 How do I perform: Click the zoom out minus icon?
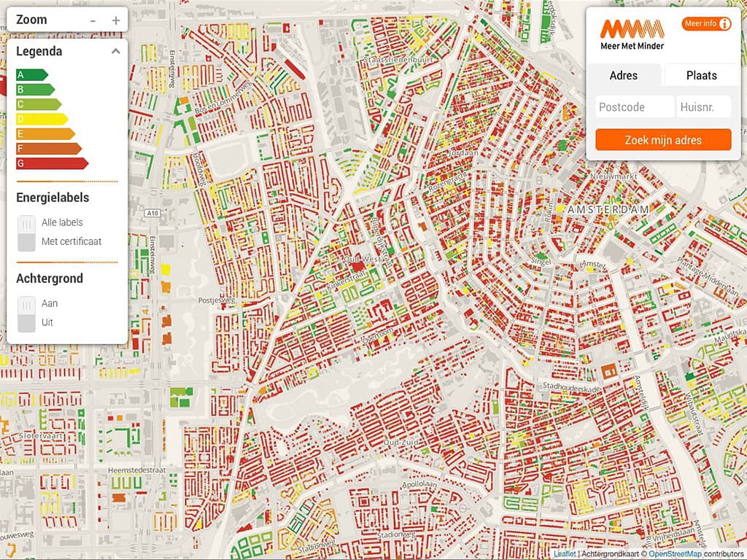click(93, 21)
